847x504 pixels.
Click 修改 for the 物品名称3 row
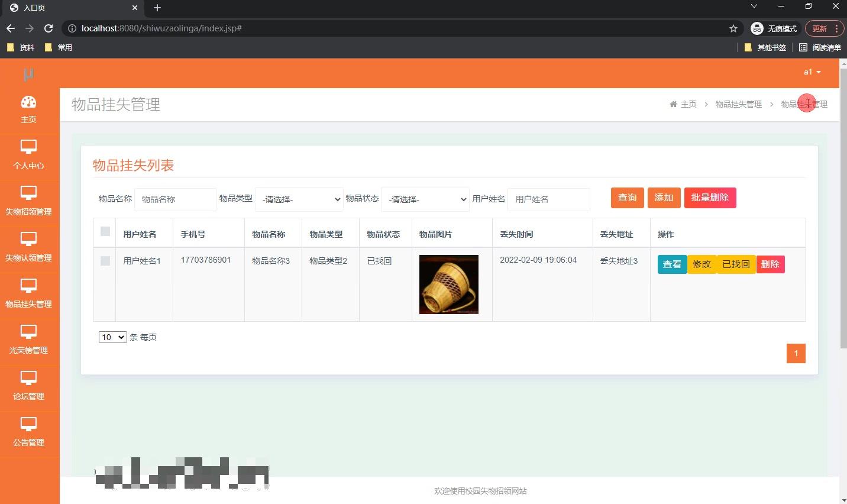(701, 264)
